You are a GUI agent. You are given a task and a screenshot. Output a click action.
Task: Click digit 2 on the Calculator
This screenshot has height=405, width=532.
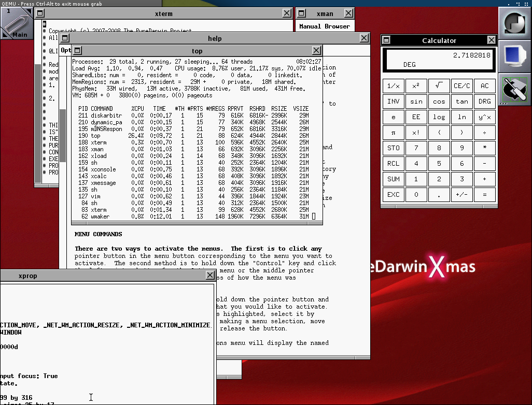click(x=439, y=179)
